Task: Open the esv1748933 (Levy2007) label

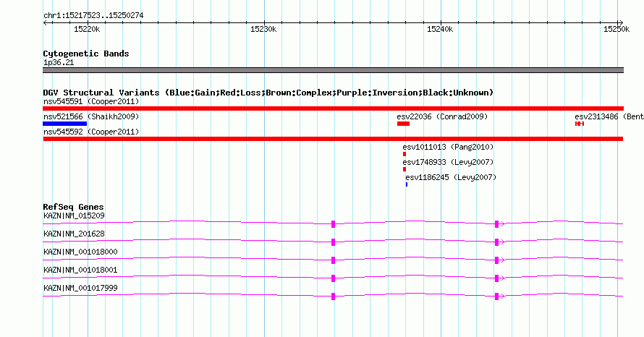Action: click(x=448, y=162)
